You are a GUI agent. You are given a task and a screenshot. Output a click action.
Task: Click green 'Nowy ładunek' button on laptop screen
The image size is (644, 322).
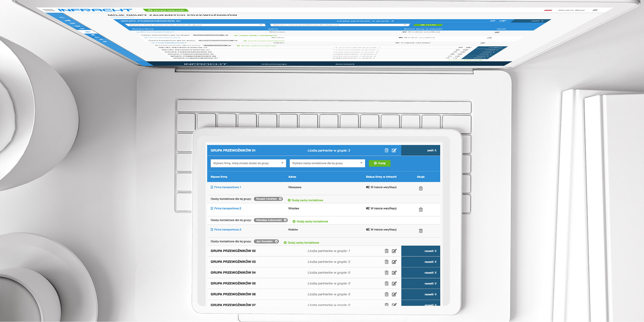coord(166,10)
